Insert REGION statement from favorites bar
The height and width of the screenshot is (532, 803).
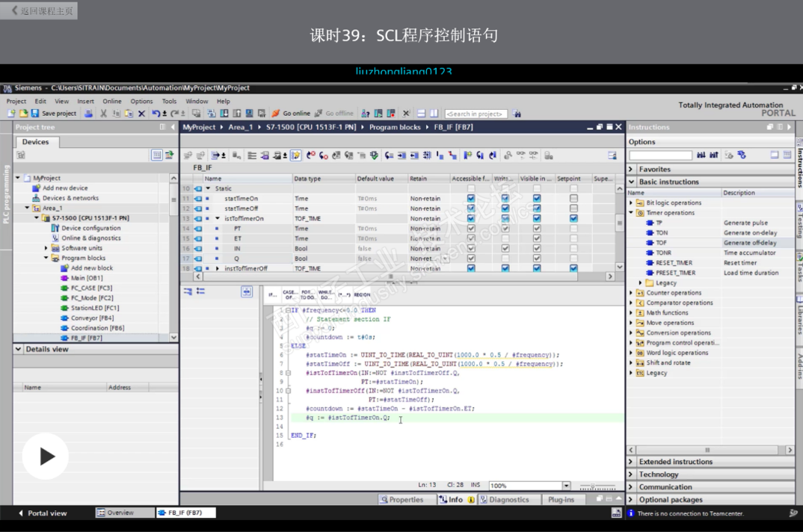(x=362, y=294)
